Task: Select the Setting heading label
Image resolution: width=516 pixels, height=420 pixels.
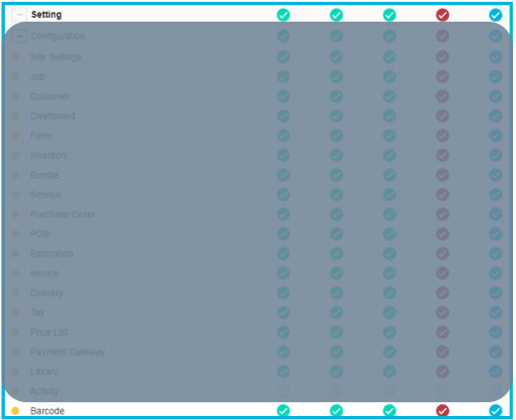Action: [x=46, y=15]
